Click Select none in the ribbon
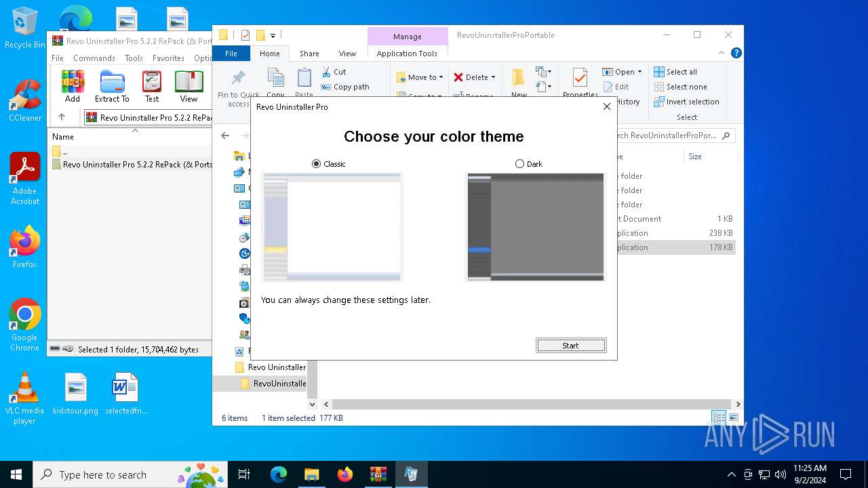This screenshot has height=488, width=868. [x=680, y=87]
